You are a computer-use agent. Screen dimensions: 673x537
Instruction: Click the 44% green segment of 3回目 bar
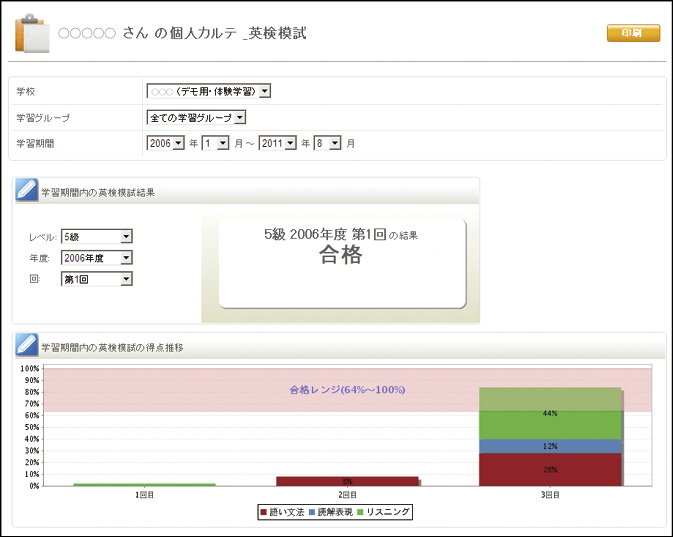(x=550, y=414)
